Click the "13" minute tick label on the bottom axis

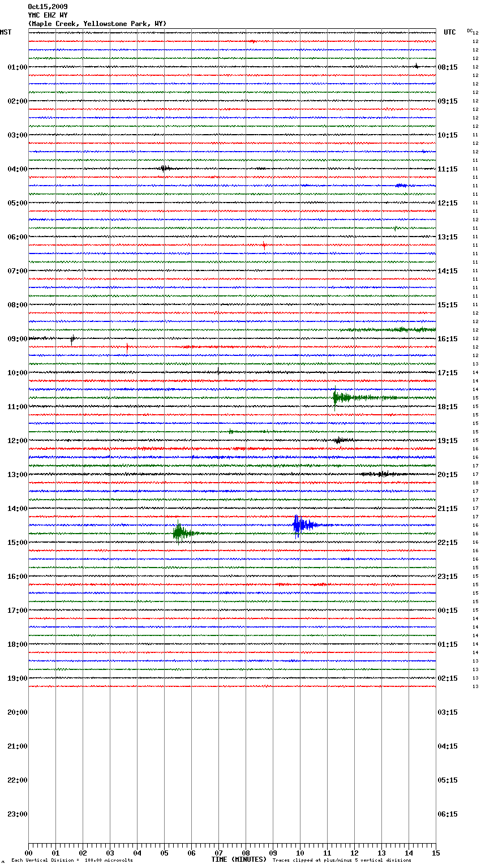click(381, 853)
